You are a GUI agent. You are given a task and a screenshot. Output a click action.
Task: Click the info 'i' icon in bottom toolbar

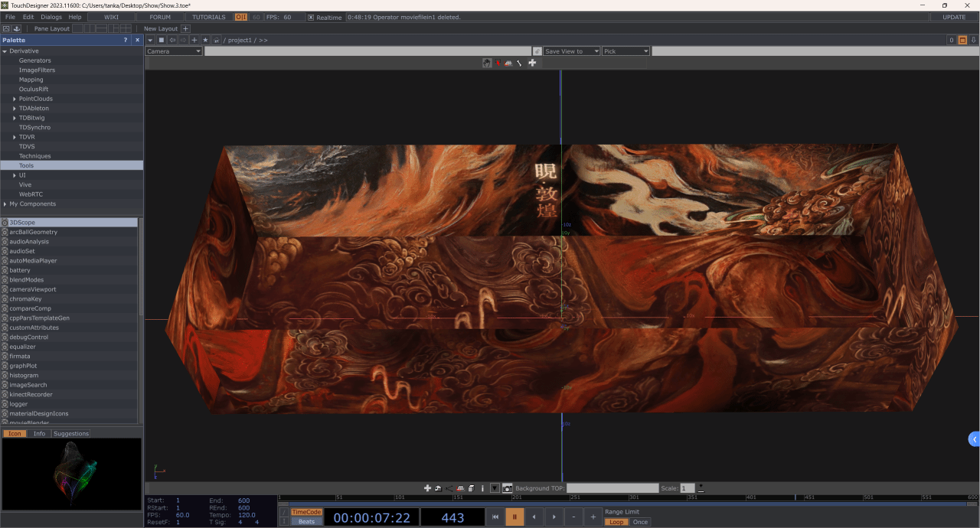pyautogui.click(x=482, y=488)
